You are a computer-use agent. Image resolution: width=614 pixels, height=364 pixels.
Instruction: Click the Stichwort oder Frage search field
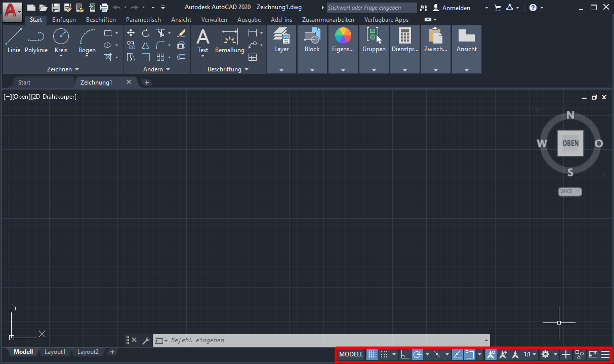coord(372,8)
